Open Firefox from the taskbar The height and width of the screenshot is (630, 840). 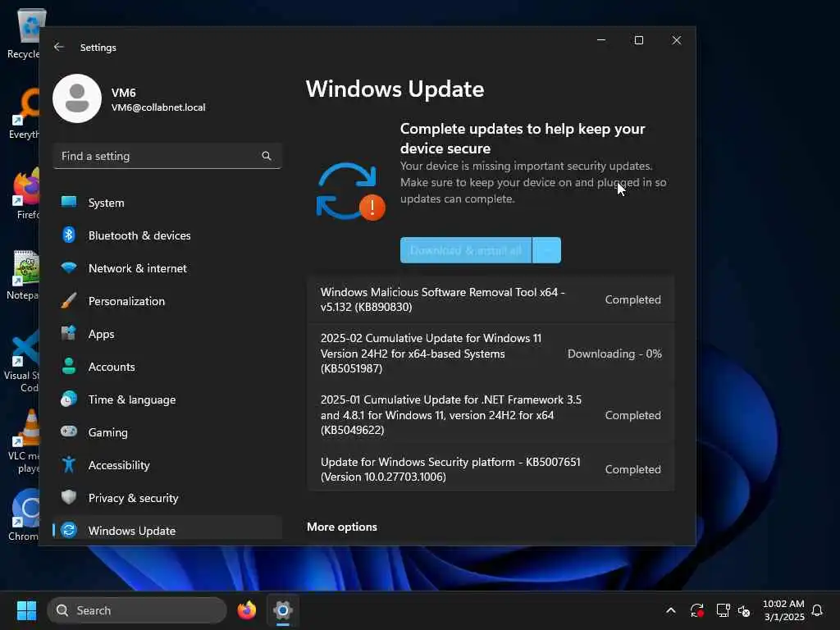tap(247, 610)
